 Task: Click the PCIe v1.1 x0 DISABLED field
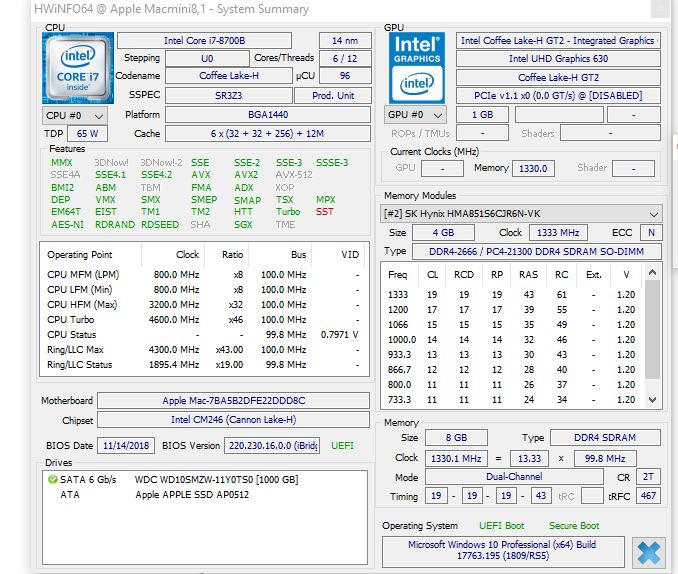coord(558,96)
